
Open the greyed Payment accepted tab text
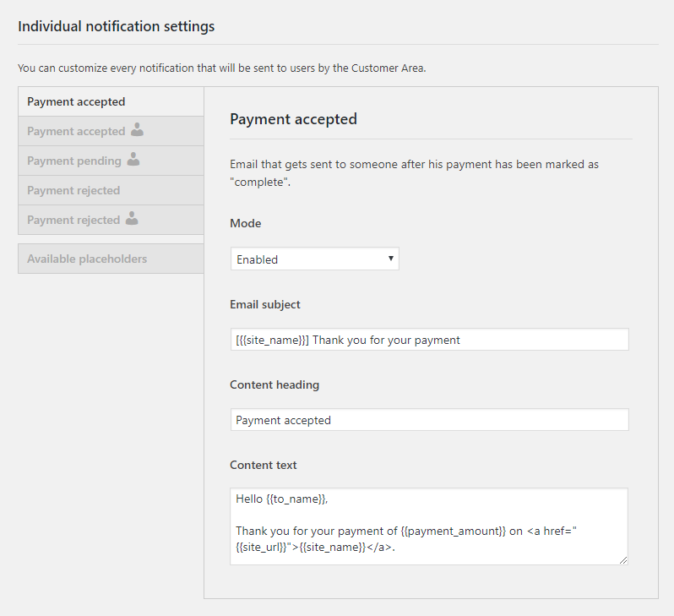(x=76, y=131)
